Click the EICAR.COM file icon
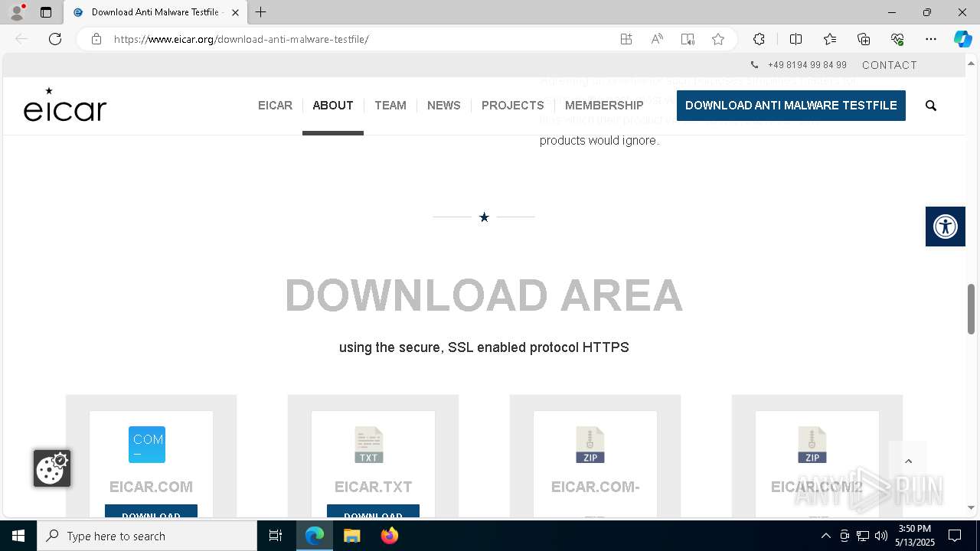 pyautogui.click(x=147, y=445)
